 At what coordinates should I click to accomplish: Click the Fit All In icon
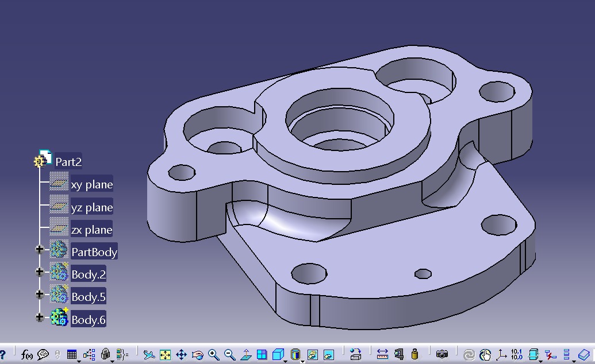(166, 355)
